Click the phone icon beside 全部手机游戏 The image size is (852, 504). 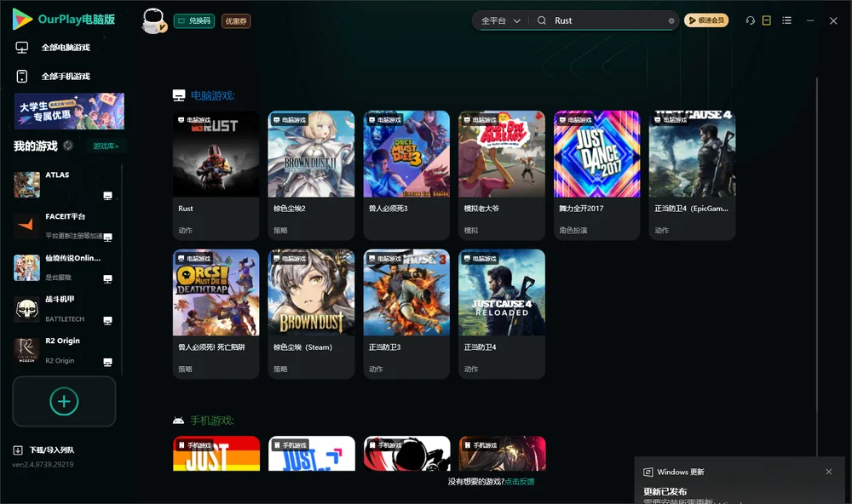tap(22, 76)
